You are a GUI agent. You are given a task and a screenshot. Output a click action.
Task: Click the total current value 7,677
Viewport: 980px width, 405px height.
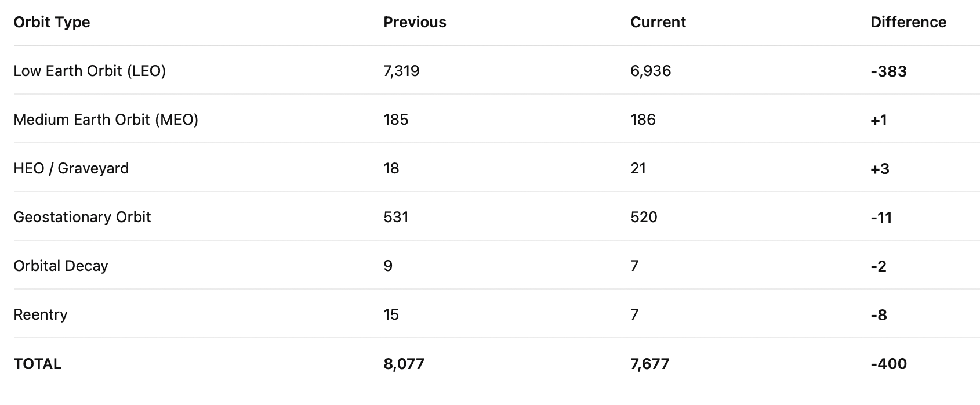pos(649,364)
